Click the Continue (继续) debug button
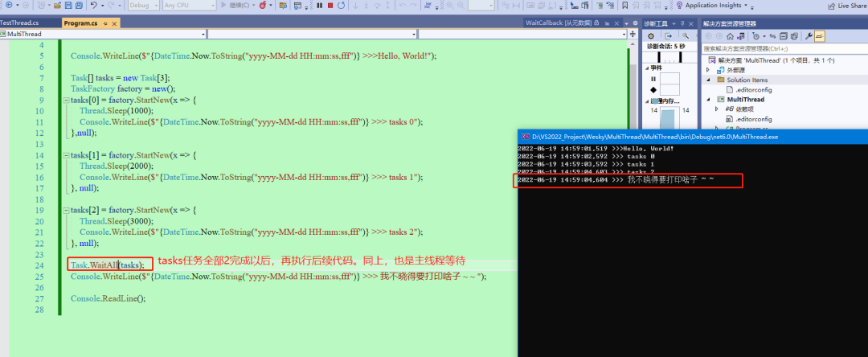This screenshot has width=868, height=357. click(x=235, y=5)
